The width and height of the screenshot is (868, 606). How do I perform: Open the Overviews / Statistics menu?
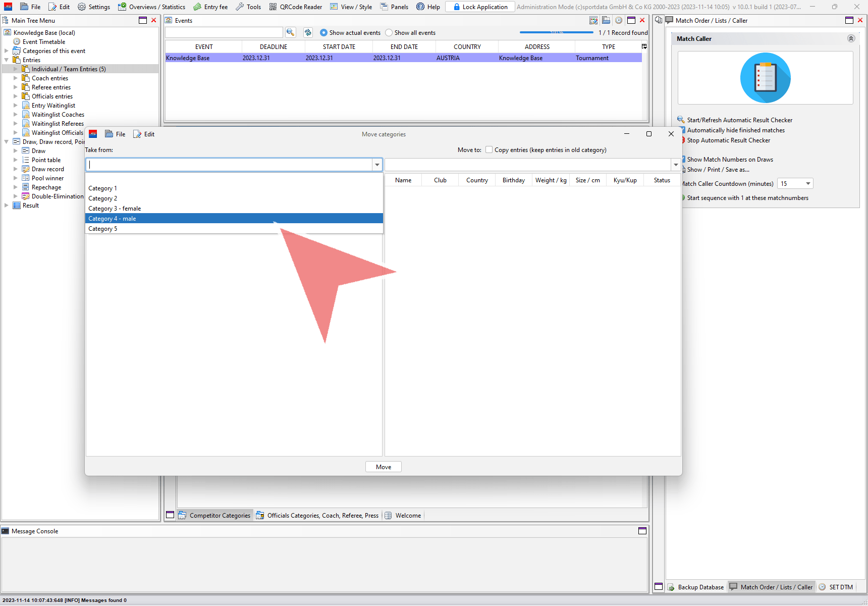151,7
